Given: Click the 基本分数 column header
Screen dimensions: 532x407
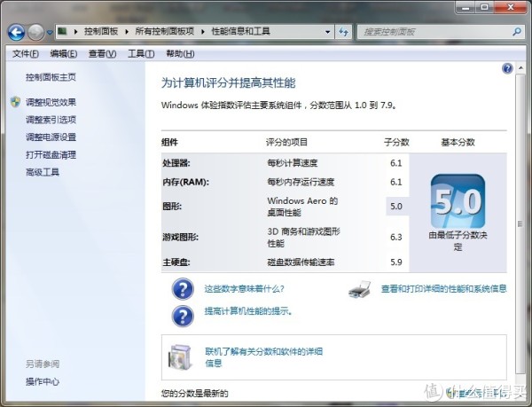Looking at the screenshot, I should tap(458, 142).
